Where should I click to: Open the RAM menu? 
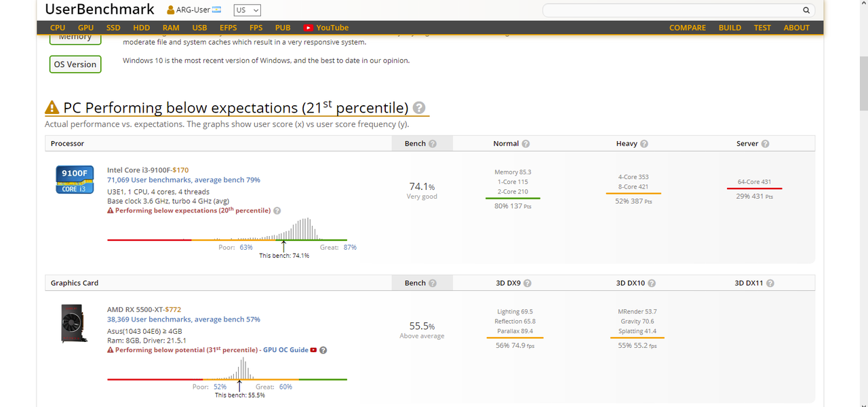(x=171, y=28)
